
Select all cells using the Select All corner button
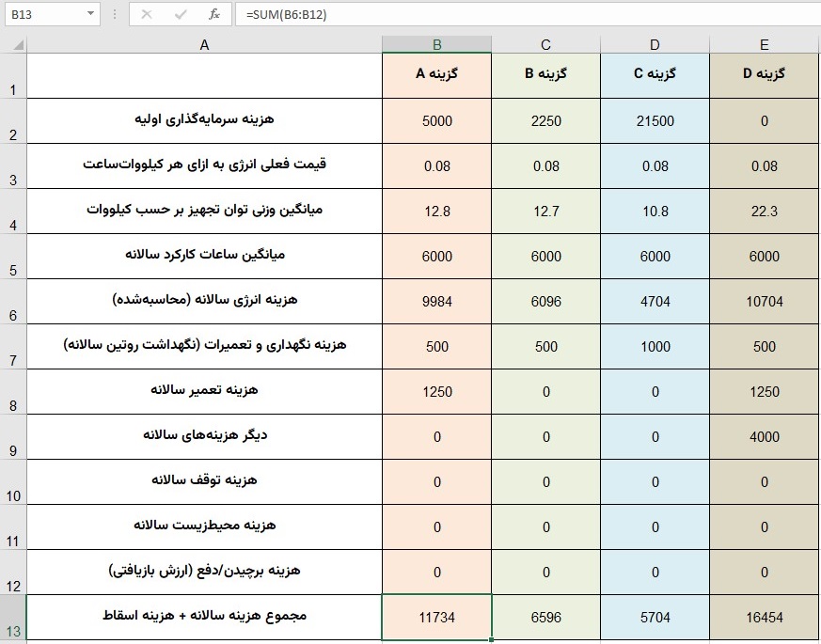coord(15,43)
